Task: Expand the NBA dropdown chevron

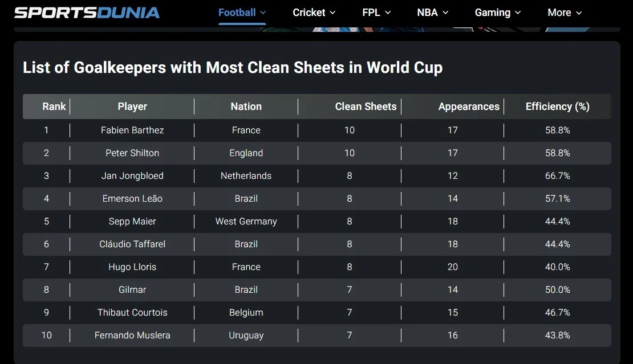Action: (445, 13)
